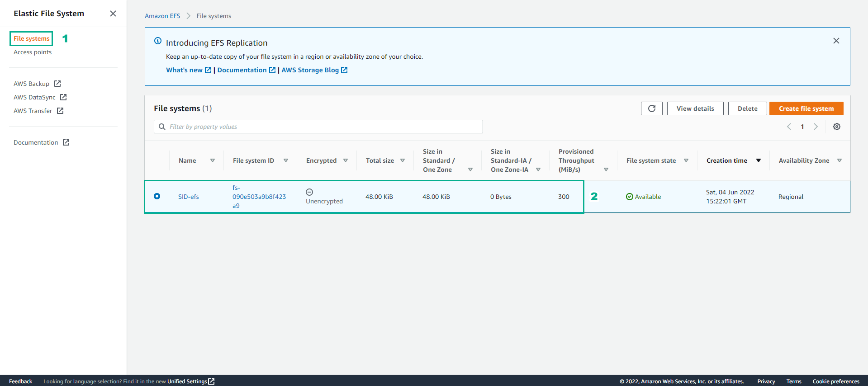This screenshot has width=868, height=386.
Task: Refresh the file systems list
Action: [652, 108]
